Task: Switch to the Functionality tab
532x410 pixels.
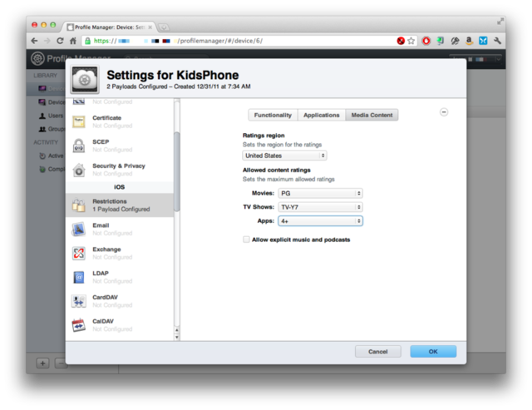Action: tap(273, 115)
